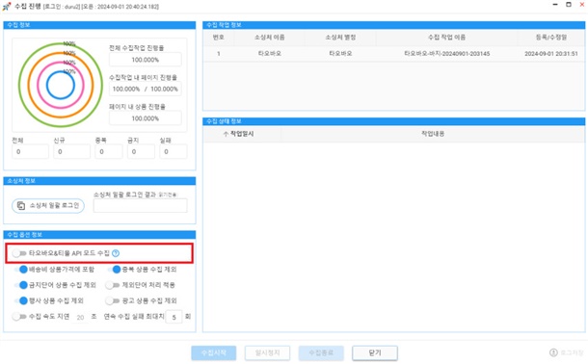Click date cell 2024-09-01 20:31:51

(550, 54)
